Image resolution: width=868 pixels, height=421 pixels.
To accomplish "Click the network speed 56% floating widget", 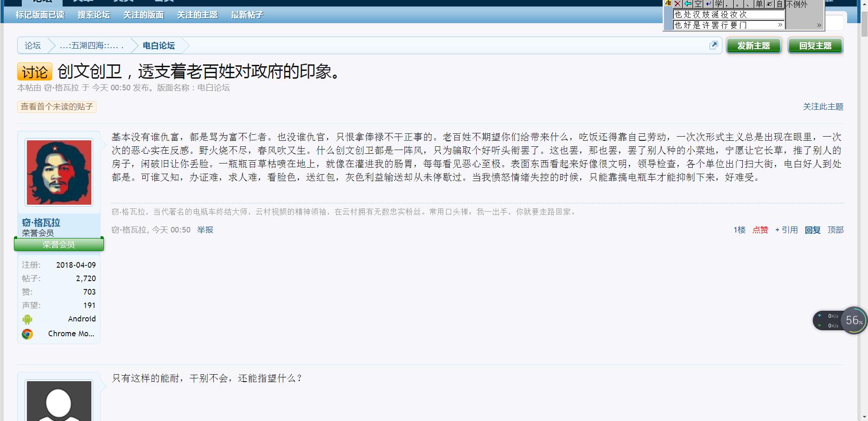I will point(853,320).
